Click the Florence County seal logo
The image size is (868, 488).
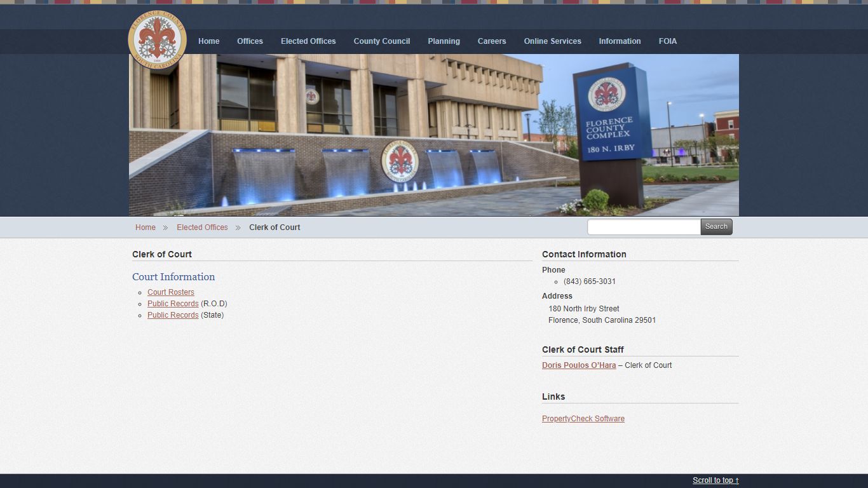pyautogui.click(x=158, y=39)
